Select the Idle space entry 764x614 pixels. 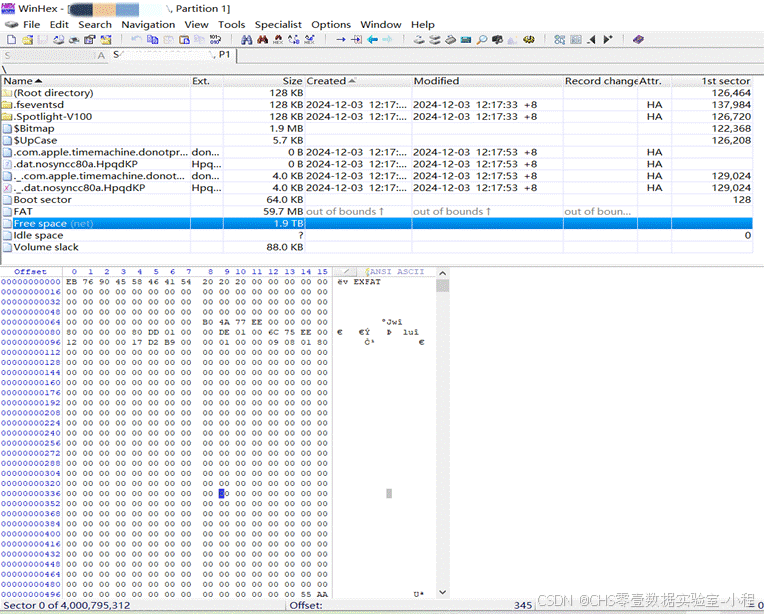click(377, 235)
